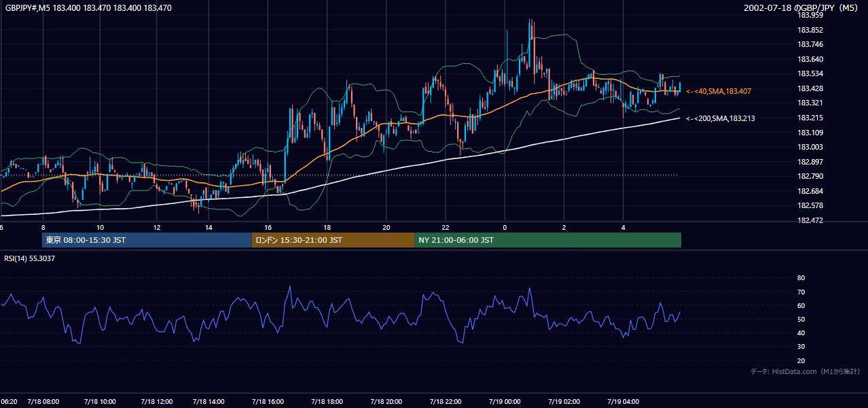Click price axis value 183.215
Viewport: 868px width, 408px height.
click(810, 118)
